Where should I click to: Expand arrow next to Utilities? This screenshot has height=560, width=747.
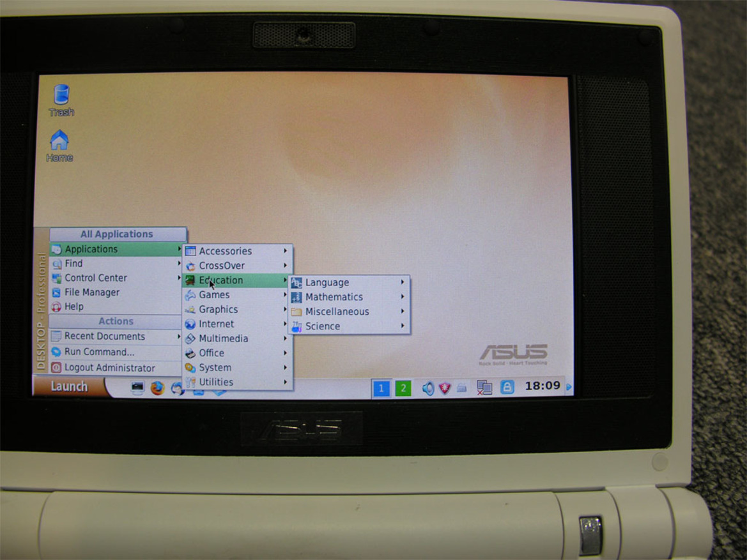tap(286, 382)
